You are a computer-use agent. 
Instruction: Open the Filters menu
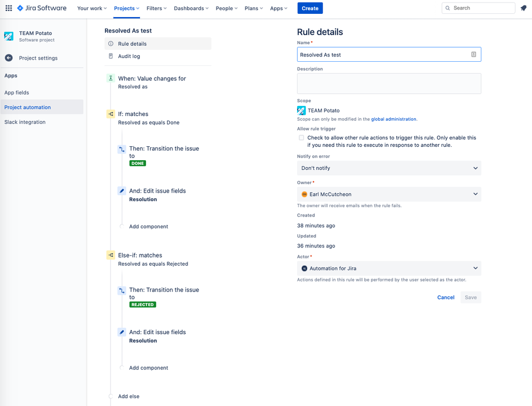click(x=157, y=8)
